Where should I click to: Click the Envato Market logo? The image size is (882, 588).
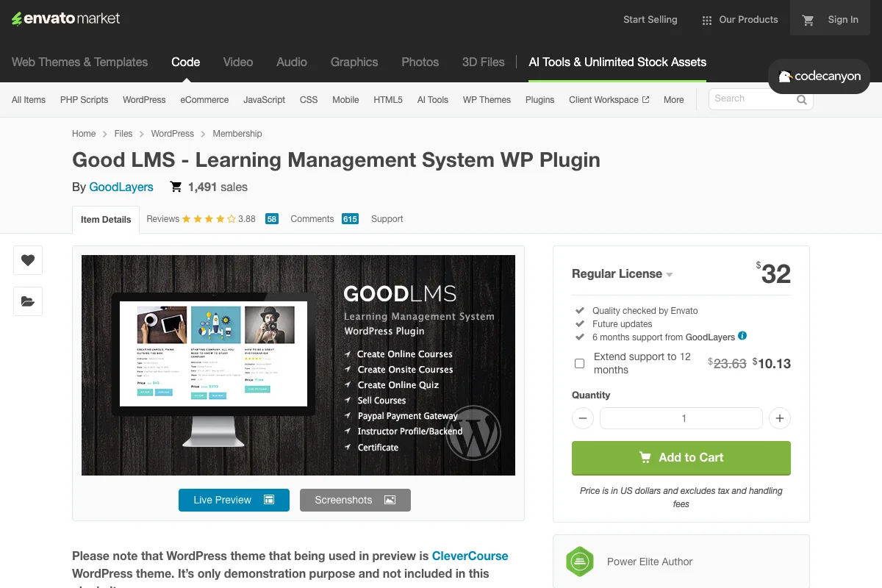(65, 19)
